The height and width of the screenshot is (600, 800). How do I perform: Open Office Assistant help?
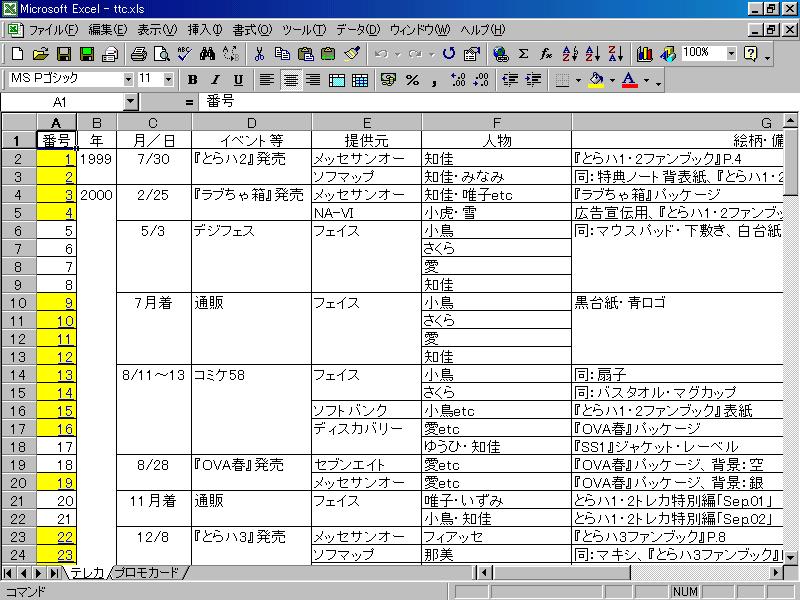point(751,54)
